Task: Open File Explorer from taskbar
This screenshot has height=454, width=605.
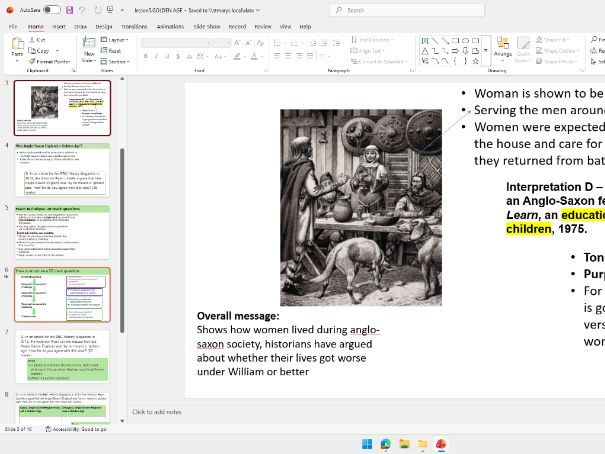Action: (404, 444)
